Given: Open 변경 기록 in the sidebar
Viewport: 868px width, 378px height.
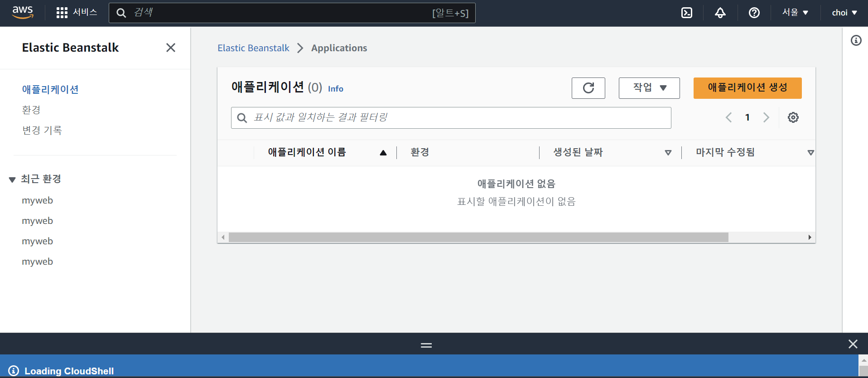Looking at the screenshot, I should 42,130.
